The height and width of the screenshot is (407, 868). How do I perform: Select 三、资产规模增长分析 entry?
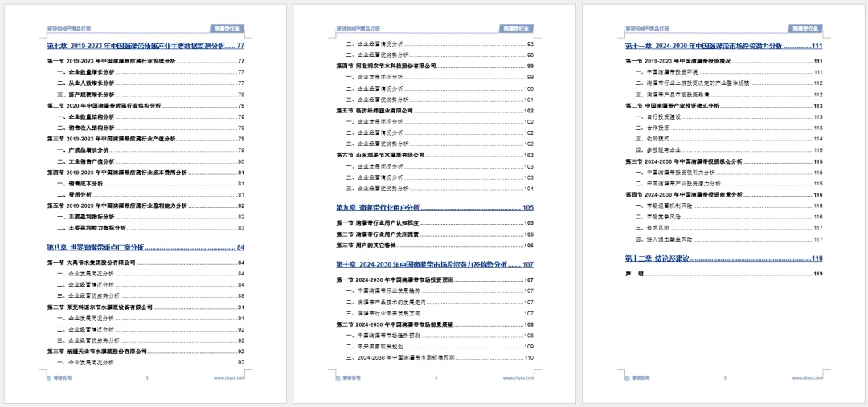click(150, 95)
